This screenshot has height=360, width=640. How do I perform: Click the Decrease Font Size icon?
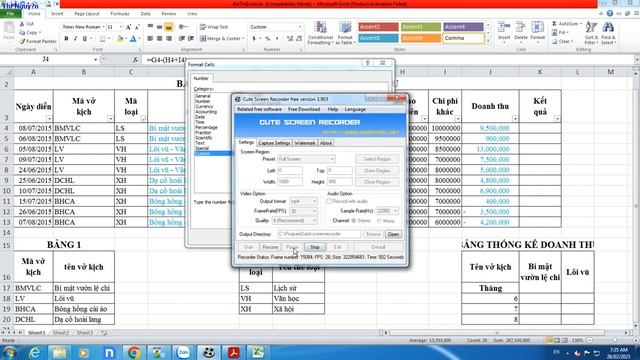[x=137, y=27]
